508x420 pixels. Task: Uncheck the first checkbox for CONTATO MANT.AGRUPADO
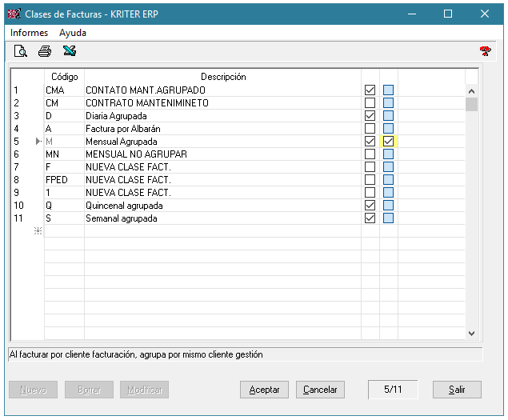(x=370, y=90)
